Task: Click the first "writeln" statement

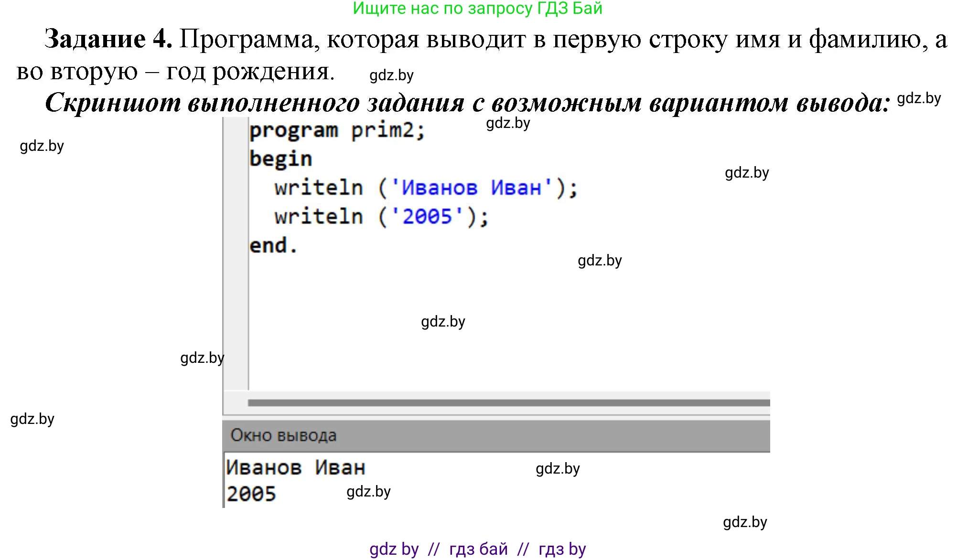Action: (x=319, y=188)
